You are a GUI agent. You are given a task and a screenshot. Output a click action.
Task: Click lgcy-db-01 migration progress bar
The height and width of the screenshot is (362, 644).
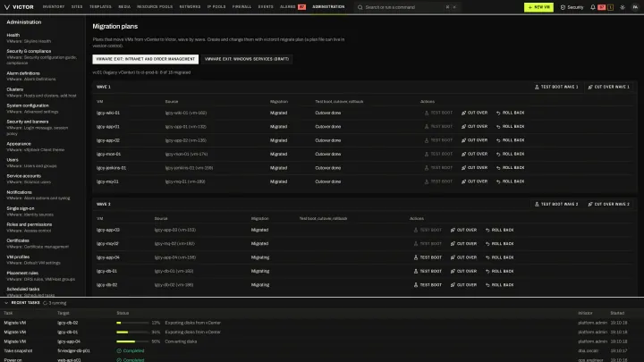click(132, 332)
